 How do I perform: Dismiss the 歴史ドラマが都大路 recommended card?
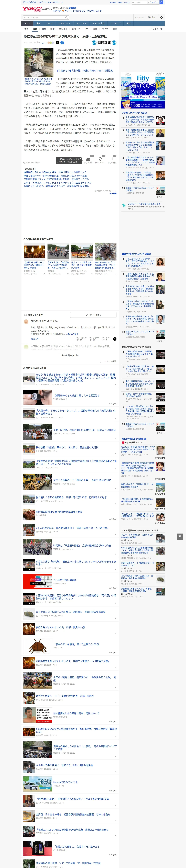92,274
